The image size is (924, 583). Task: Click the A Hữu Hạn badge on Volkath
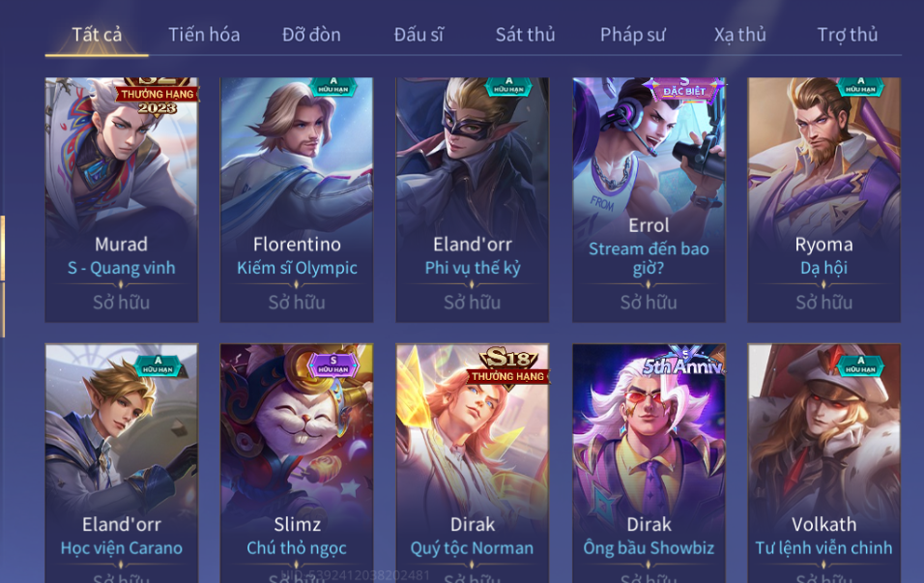(860, 365)
